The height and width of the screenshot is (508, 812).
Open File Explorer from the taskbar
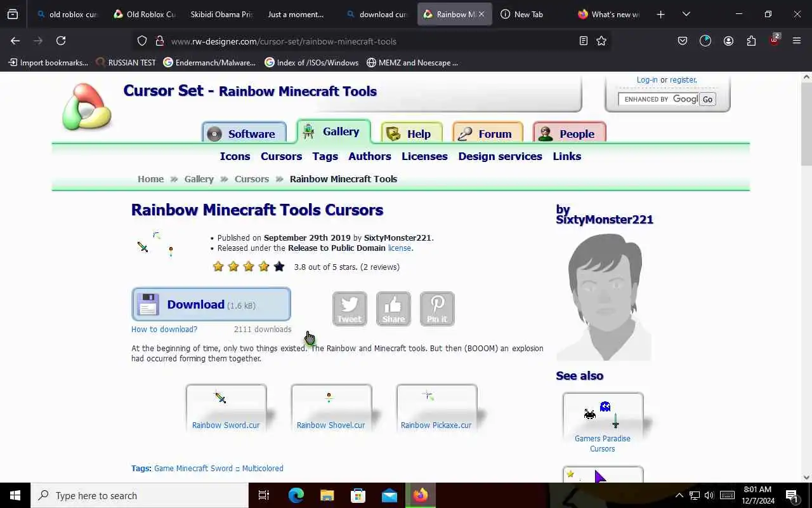327,495
